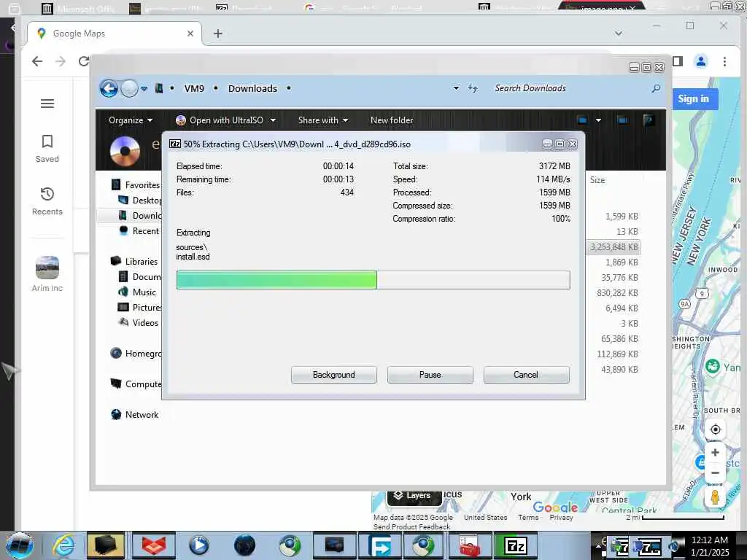Viewport: 747px width, 560px height.
Task: Click the Explorer forward navigation button
Action: 129,88
